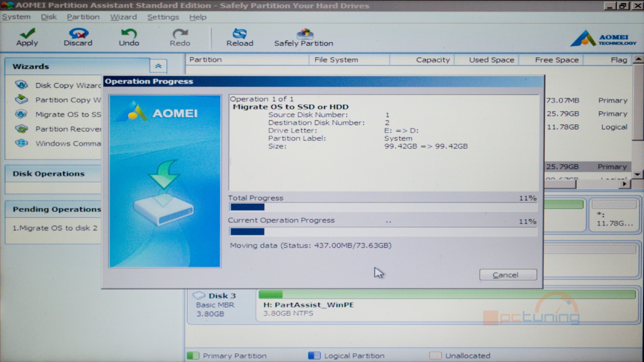
Task: Cancel the migration operation
Action: coord(508,275)
